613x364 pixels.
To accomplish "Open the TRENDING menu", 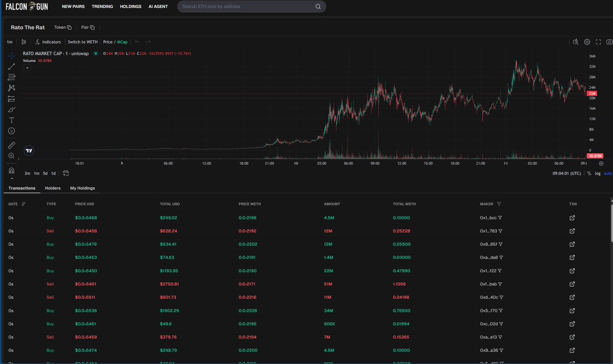I will tap(103, 7).
